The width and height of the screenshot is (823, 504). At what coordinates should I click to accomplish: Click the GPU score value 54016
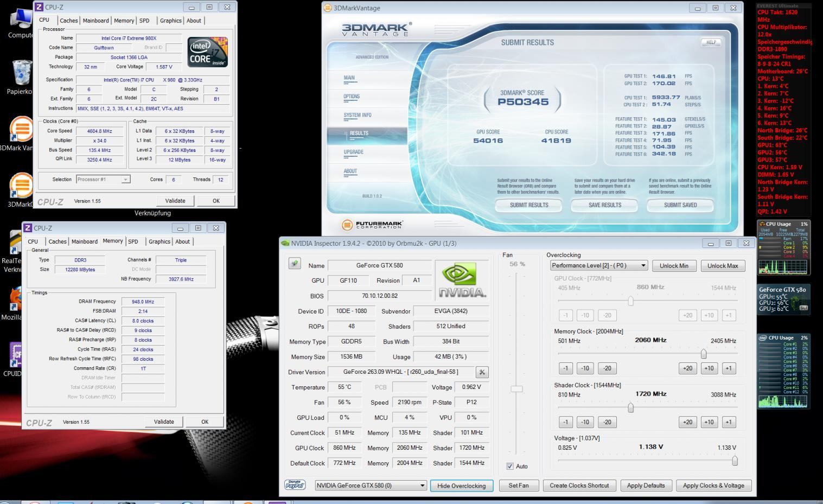488,141
